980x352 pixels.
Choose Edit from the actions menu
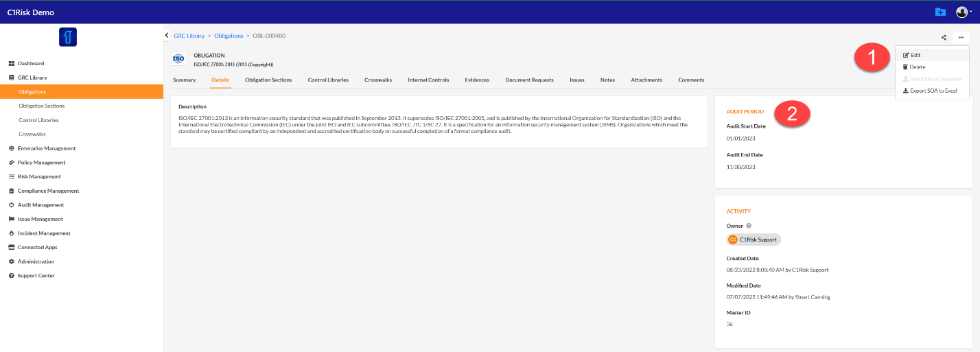click(932, 55)
